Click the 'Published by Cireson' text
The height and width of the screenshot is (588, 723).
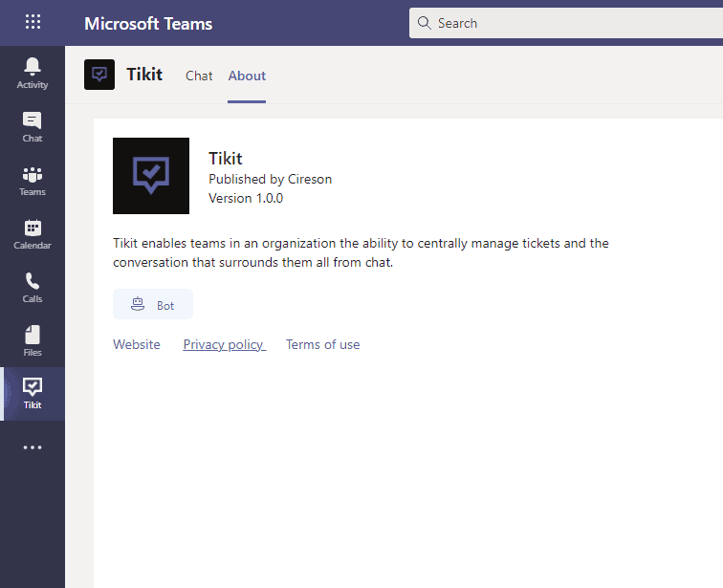[271, 179]
